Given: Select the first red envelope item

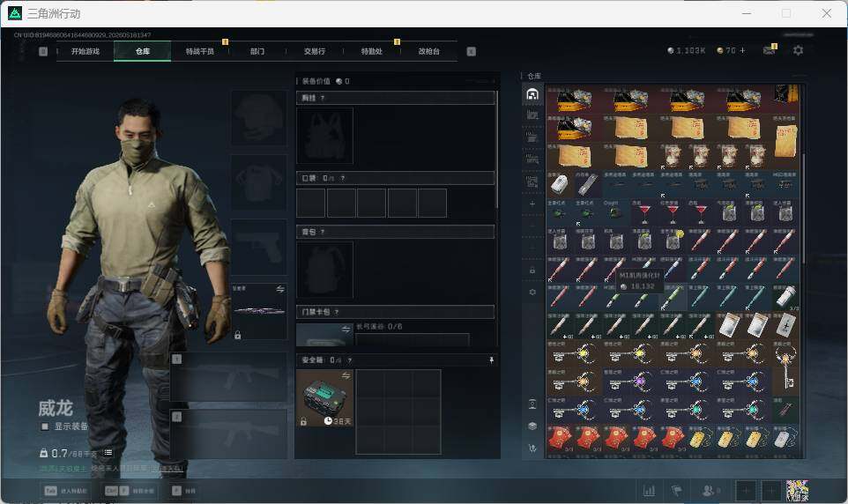Looking at the screenshot, I should click(561, 439).
